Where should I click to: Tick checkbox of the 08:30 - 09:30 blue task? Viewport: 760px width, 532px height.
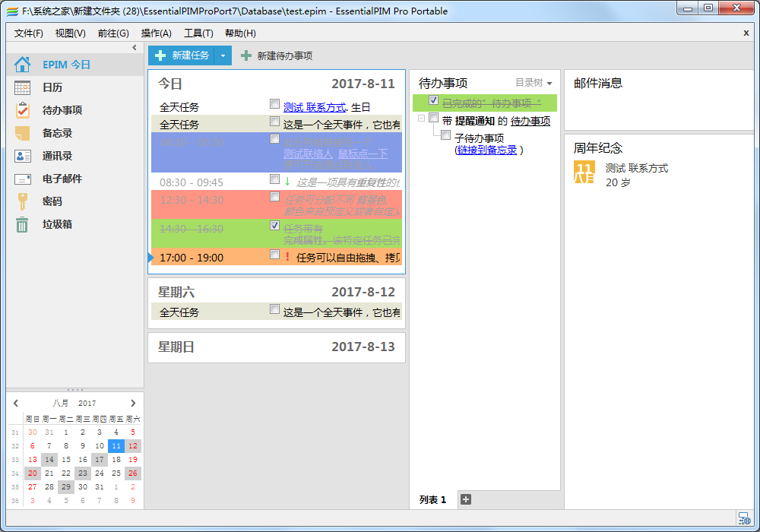[x=275, y=139]
